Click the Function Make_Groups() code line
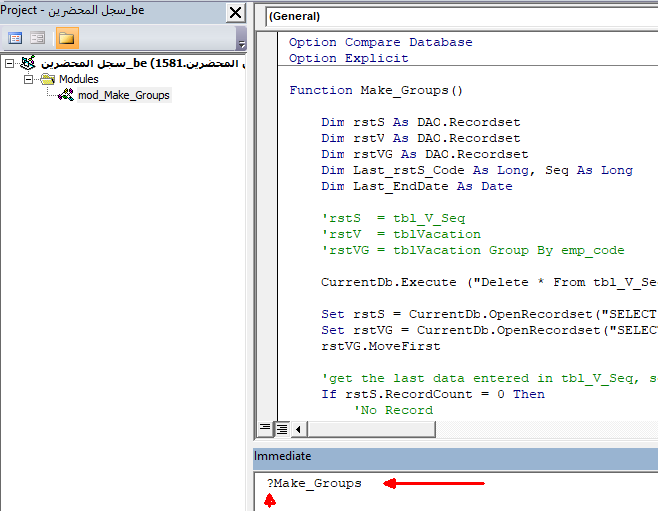 click(376, 90)
